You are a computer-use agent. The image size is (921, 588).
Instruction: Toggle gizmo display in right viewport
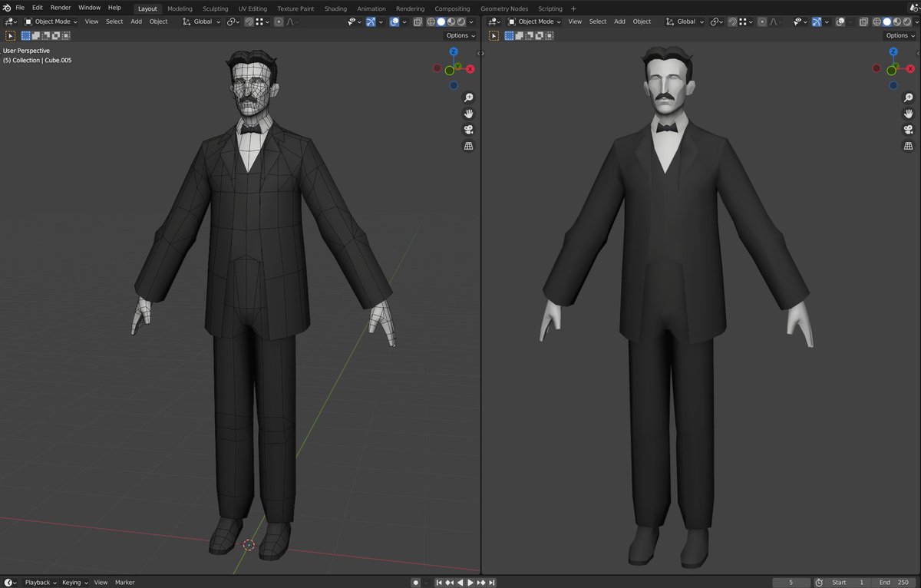click(x=817, y=21)
